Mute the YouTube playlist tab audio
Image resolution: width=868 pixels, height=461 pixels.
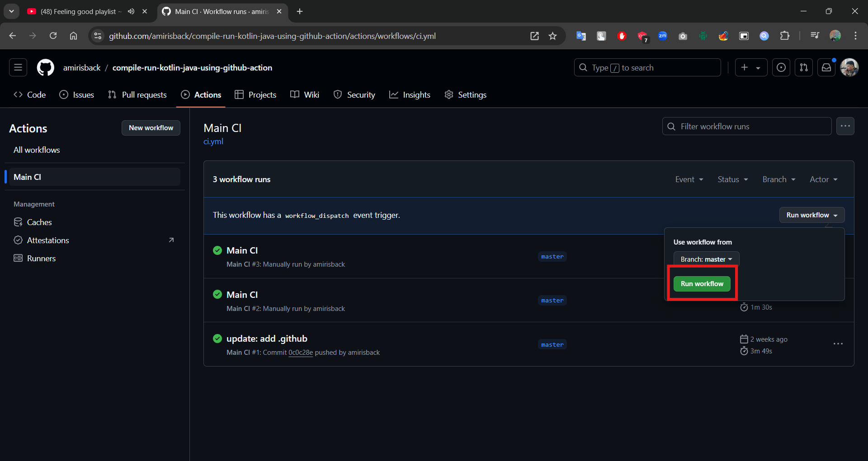(131, 12)
